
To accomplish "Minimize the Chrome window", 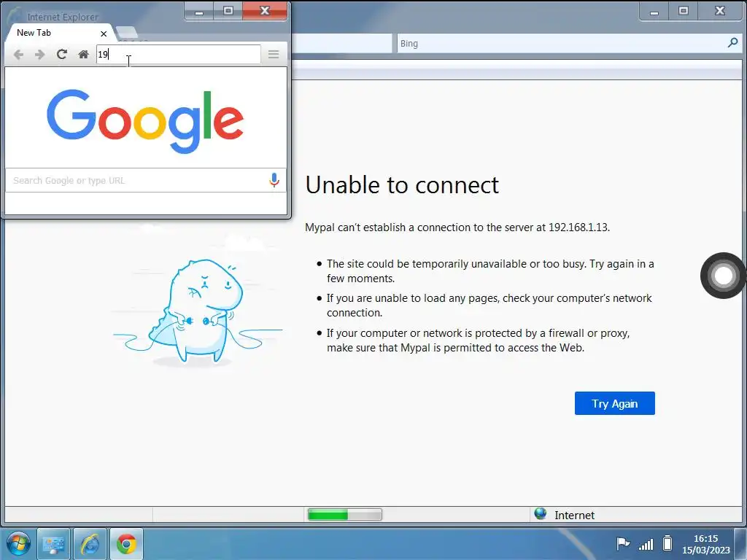I will point(199,11).
